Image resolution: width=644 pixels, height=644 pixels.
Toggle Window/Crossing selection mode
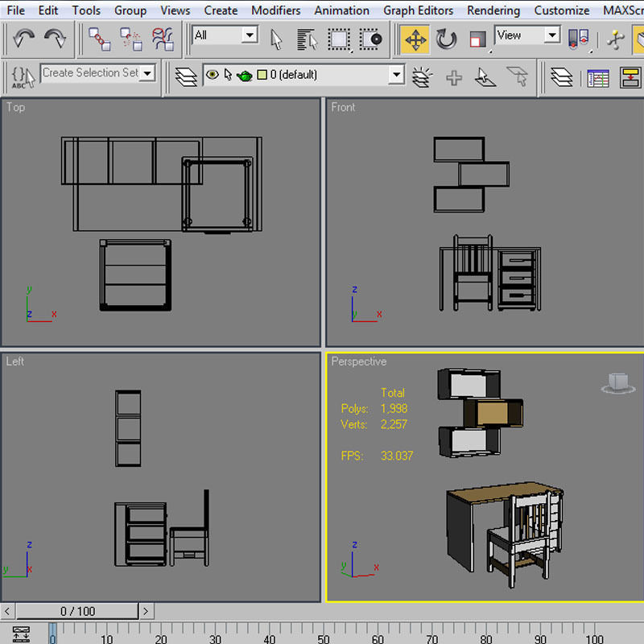coord(371,39)
